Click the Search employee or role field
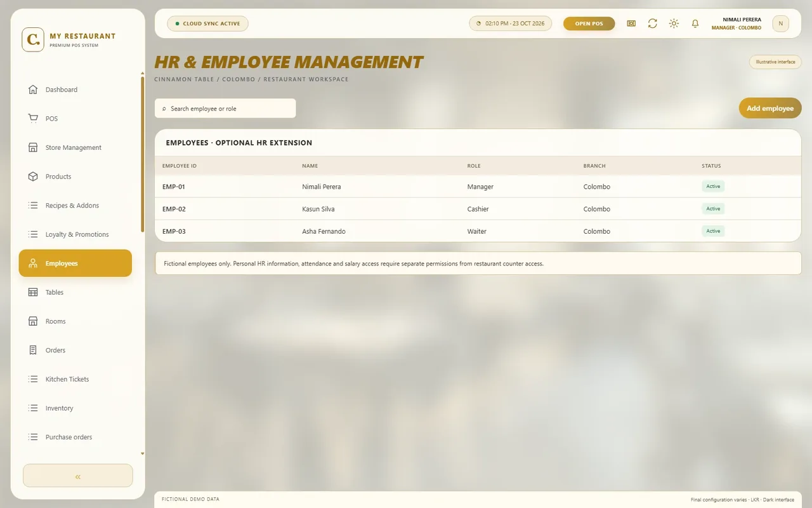812x508 pixels. click(x=225, y=108)
